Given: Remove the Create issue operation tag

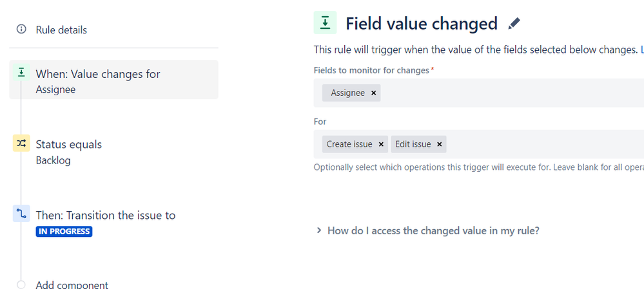Looking at the screenshot, I should pos(381,145).
